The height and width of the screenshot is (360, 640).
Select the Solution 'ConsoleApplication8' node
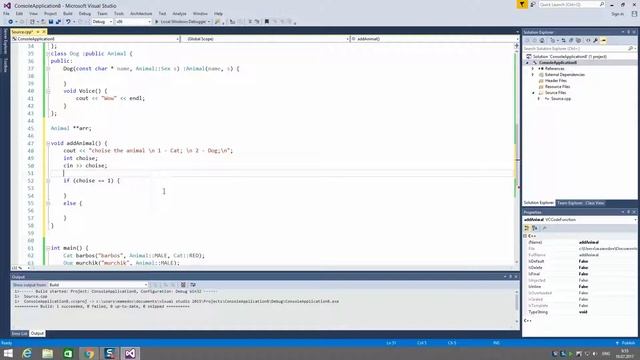click(x=569, y=56)
